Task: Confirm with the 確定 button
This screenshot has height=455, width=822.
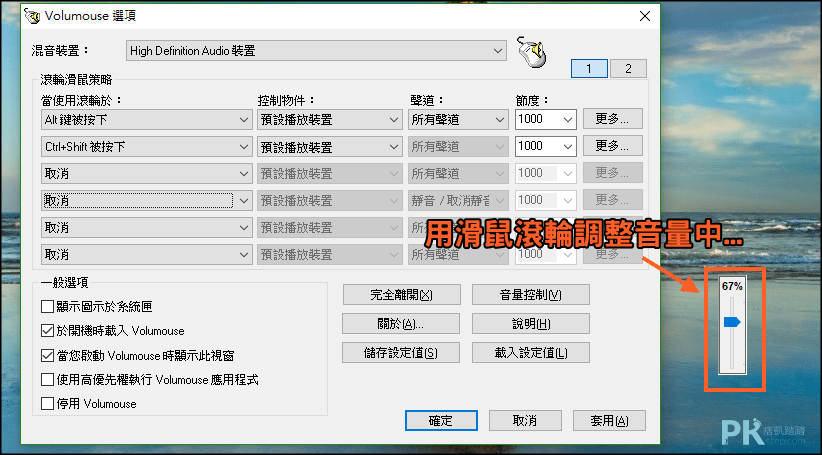Action: 441,420
